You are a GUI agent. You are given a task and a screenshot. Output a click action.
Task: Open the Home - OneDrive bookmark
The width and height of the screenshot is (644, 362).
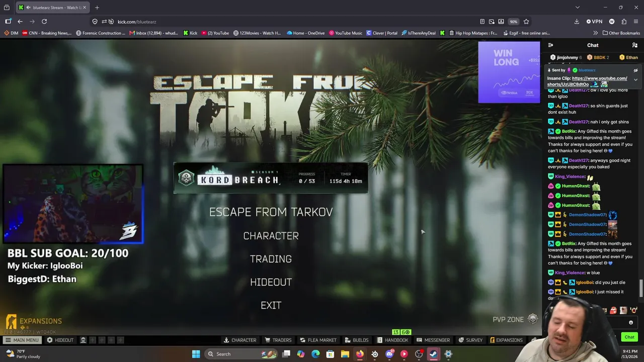pos(306,33)
